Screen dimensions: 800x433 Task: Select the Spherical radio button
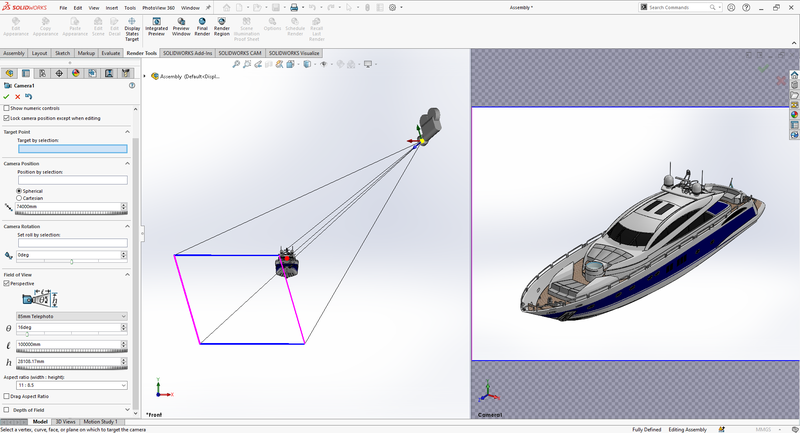click(19, 191)
